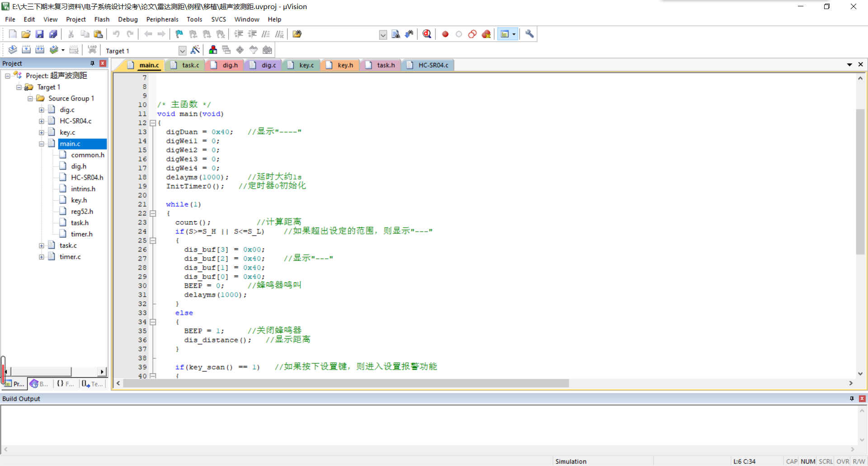Click Manage Project Items colored blocks icon

[213, 50]
